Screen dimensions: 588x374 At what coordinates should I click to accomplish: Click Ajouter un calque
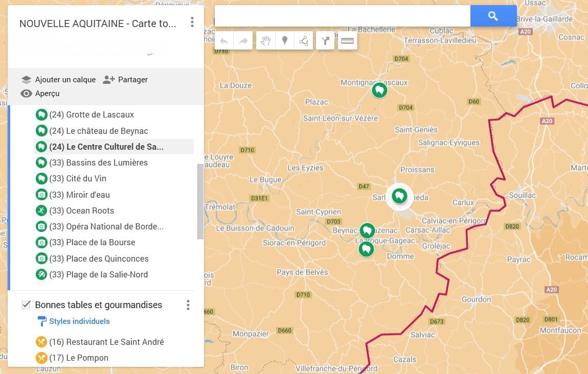click(65, 79)
